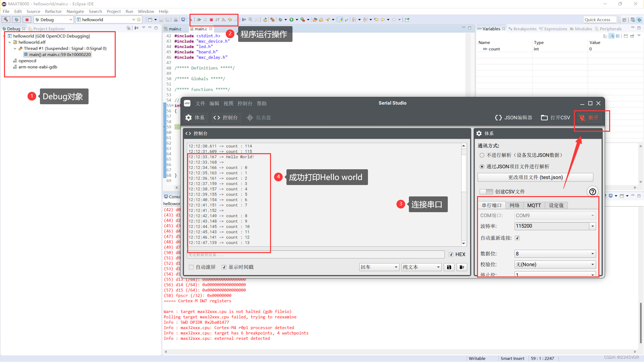Click the Resume/Run debug icon
644x362 pixels.
coord(199,19)
